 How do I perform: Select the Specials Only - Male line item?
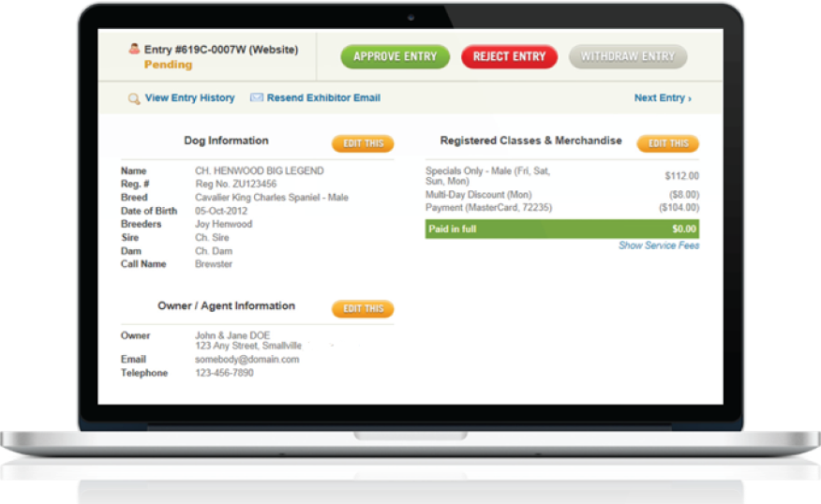tap(488, 175)
